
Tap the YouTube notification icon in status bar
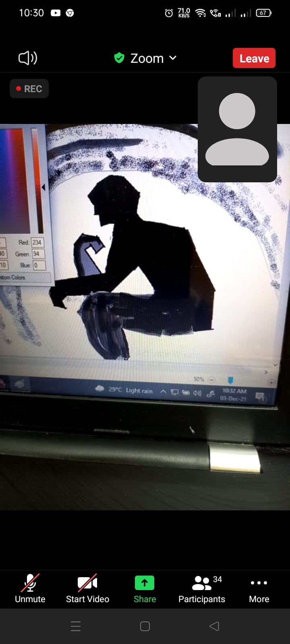(56, 13)
